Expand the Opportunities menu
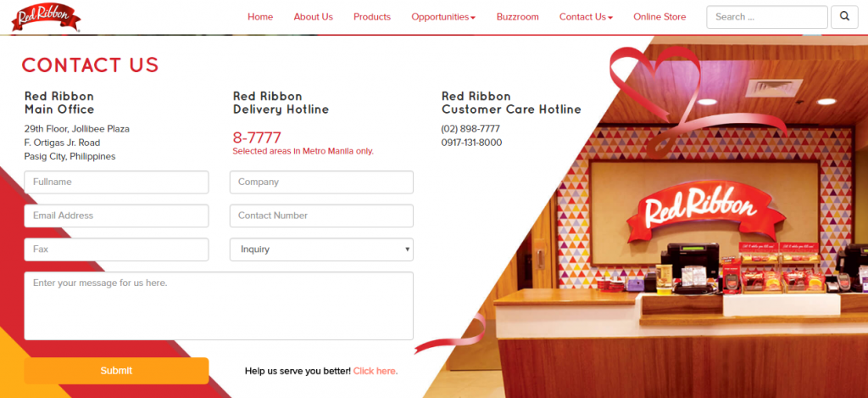Screen dimensions: 868x398 [443, 17]
